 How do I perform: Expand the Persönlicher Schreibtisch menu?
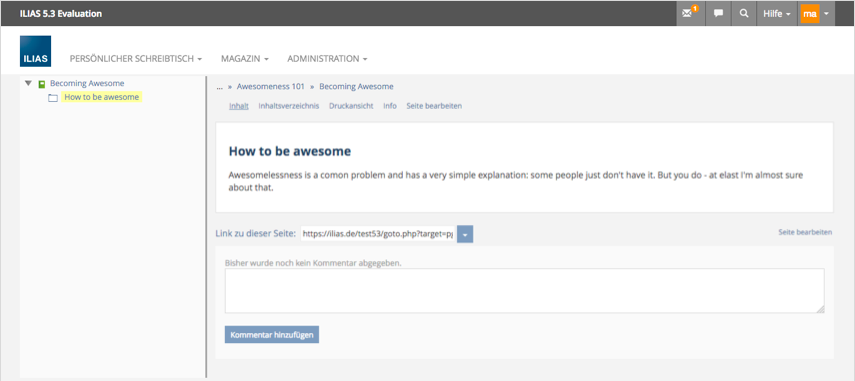pyautogui.click(x=136, y=58)
